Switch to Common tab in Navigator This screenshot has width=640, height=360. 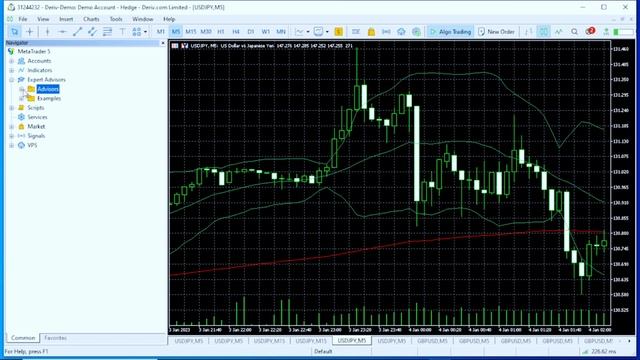(x=23, y=338)
